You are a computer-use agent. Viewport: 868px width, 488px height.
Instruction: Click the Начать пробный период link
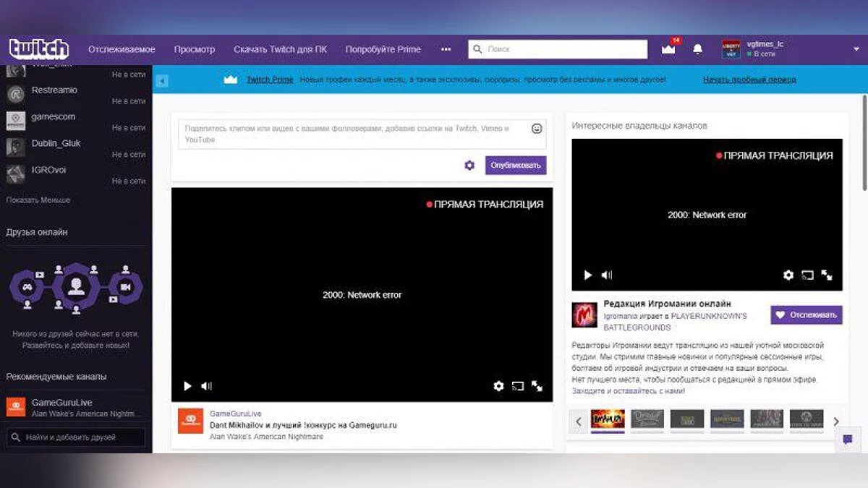tap(749, 80)
